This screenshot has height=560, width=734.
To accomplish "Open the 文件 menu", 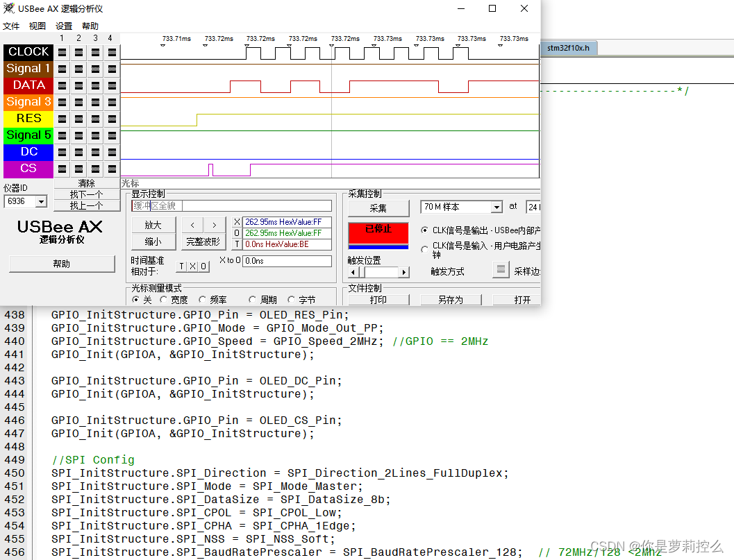I will 11,26.
